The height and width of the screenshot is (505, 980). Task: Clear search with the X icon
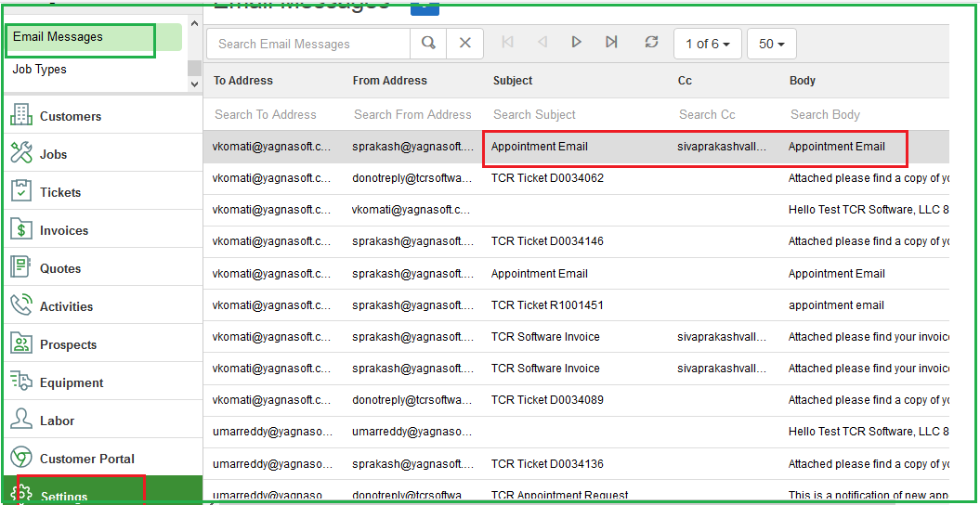pos(465,44)
